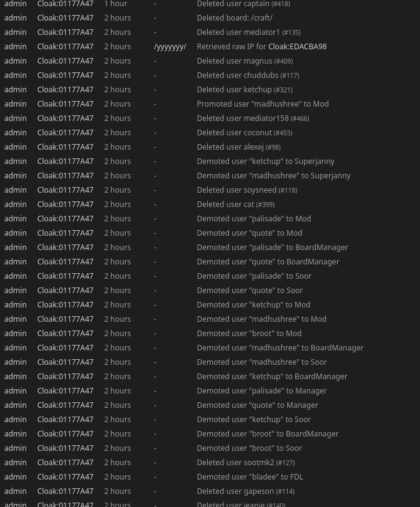Image resolution: width=420 pixels, height=507 pixels.
Task: Select 'Deleted user sootmk2 (#127)' entry
Action: pos(246,463)
